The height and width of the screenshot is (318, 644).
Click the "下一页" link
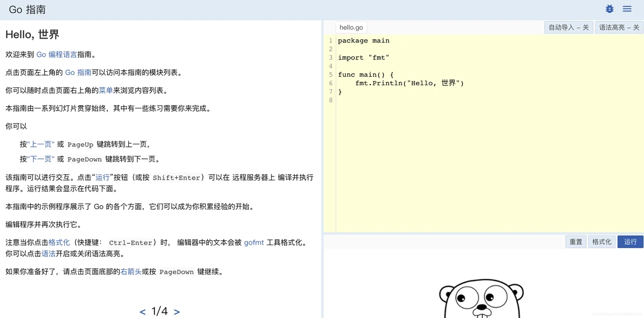point(41,159)
